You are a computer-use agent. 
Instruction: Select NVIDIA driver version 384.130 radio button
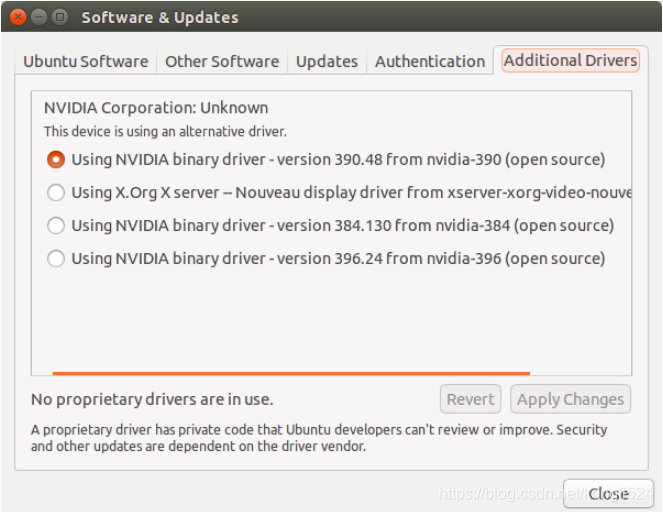pos(56,226)
